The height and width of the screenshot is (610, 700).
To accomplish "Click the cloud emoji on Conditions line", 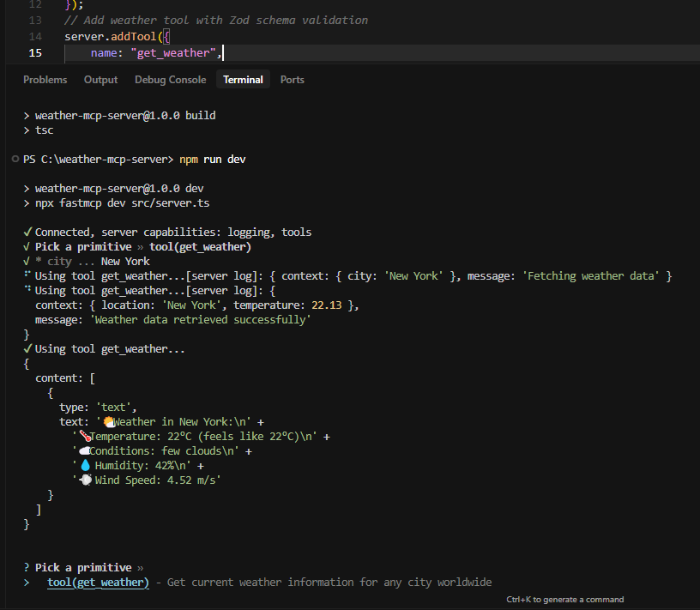I will click(x=84, y=451).
